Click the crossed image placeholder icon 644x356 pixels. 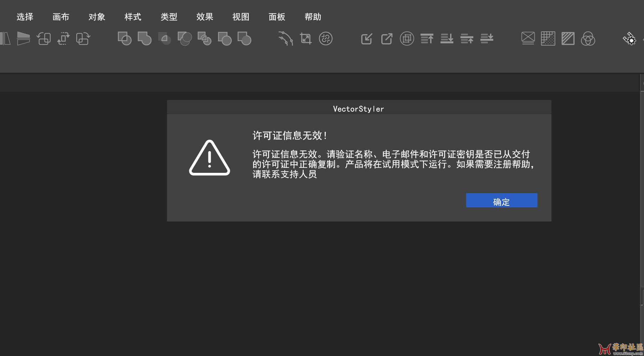(x=528, y=38)
